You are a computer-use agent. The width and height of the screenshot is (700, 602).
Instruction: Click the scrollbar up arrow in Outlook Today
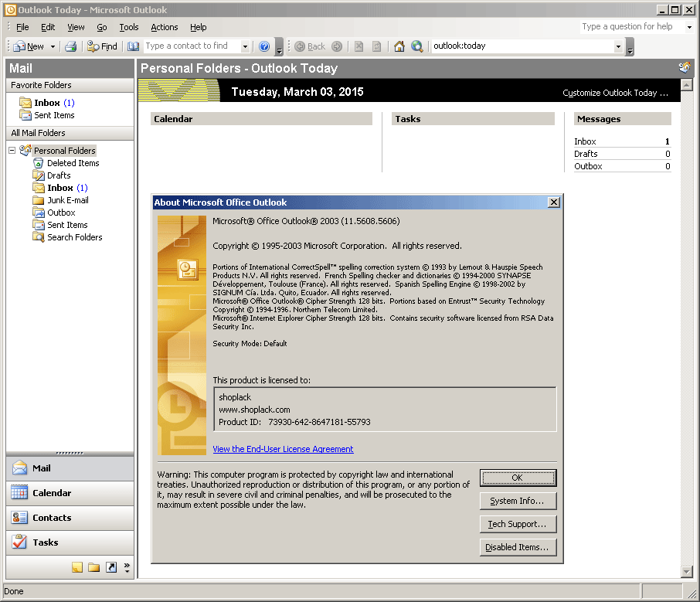point(687,84)
